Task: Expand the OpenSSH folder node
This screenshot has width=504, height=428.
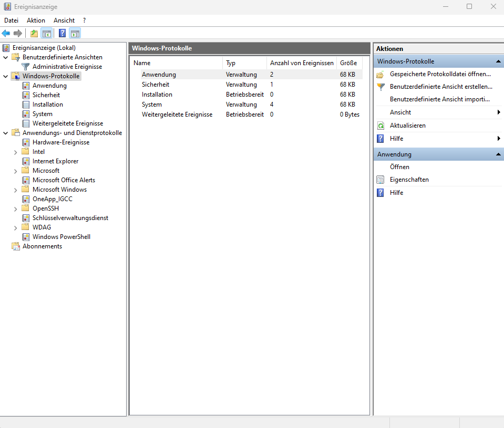Action: point(16,208)
